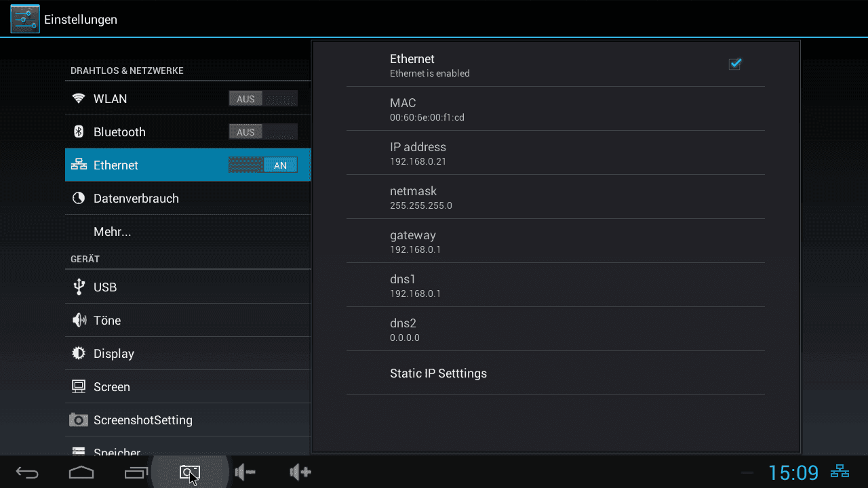868x488 pixels.
Task: Open Static IP Setttings
Action: pyautogui.click(x=555, y=373)
